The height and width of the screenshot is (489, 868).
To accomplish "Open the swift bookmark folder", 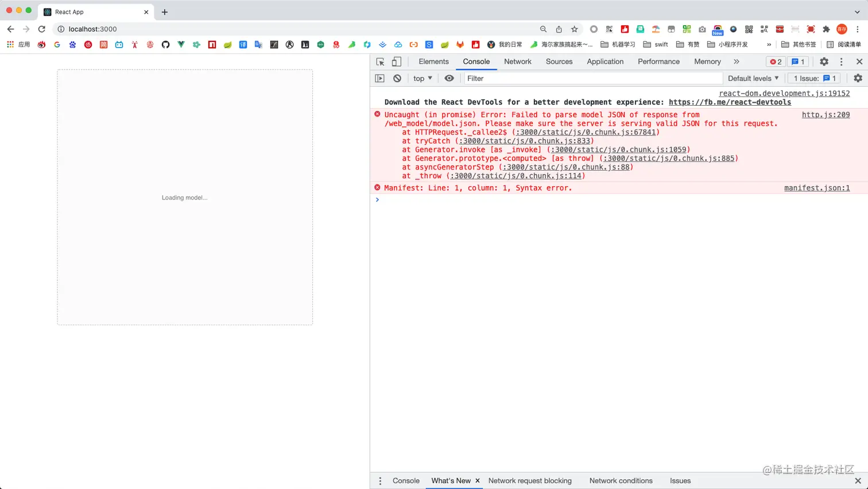I will pyautogui.click(x=656, y=44).
